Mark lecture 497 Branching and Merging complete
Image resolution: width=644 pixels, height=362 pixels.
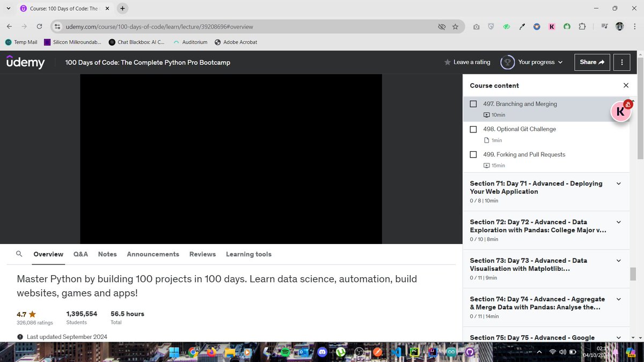tap(473, 104)
